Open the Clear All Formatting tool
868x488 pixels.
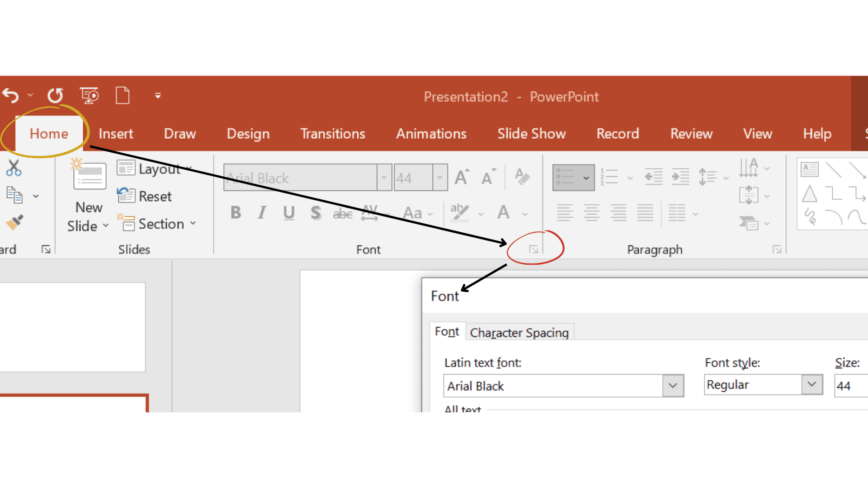[x=522, y=177]
